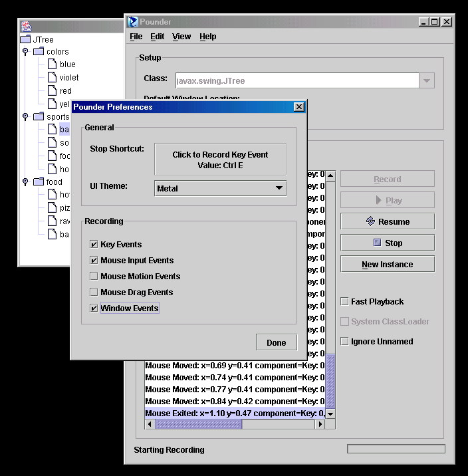Click the Done button

pyautogui.click(x=277, y=342)
